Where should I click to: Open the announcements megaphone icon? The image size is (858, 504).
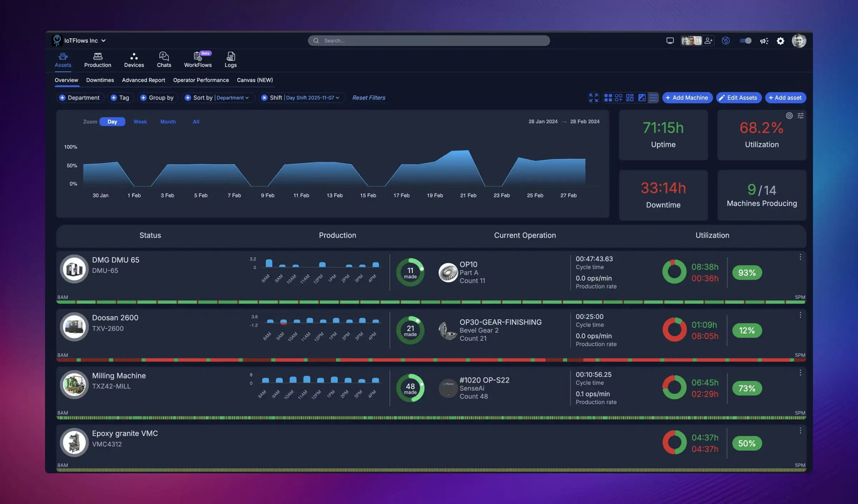coord(764,41)
